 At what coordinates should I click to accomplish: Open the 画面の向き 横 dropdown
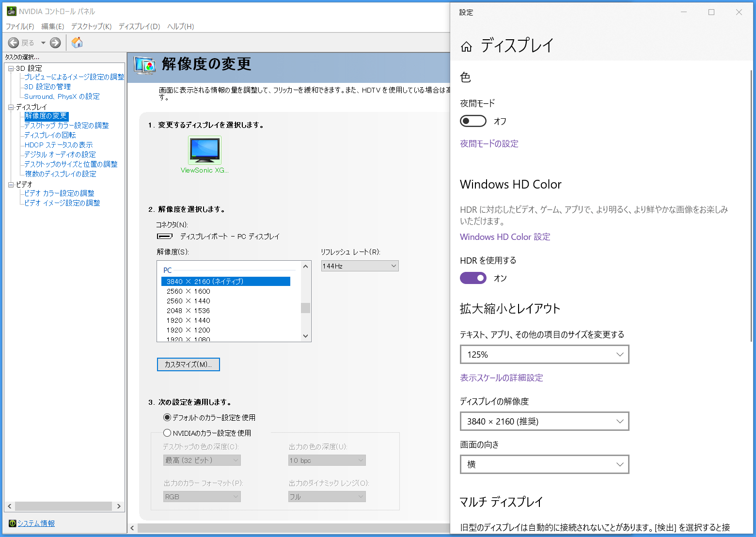pos(544,464)
